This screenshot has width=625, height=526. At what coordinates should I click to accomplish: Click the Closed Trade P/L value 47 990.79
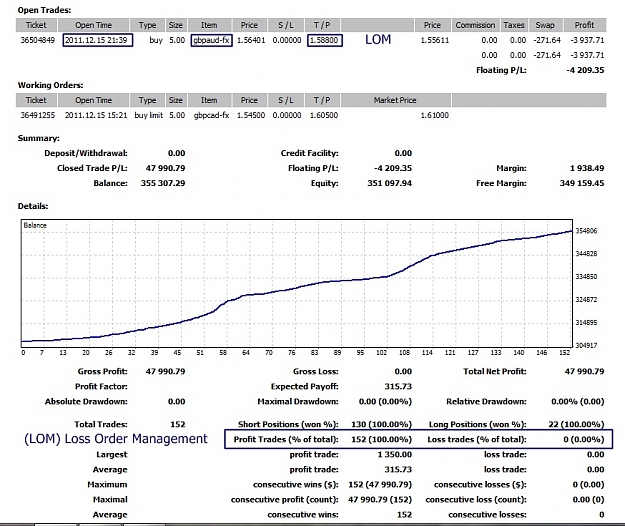click(x=165, y=168)
